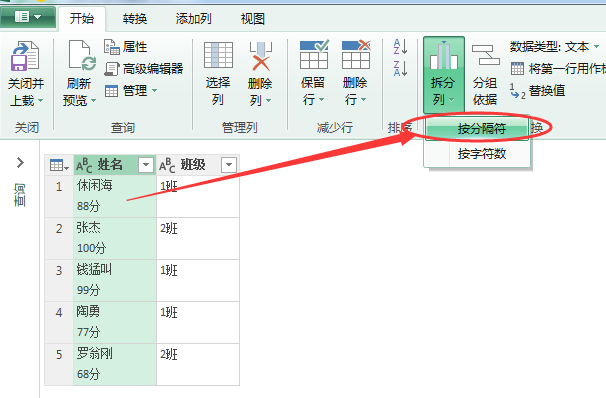
Task: Click the table icon at the grid corner
Action: point(59,165)
